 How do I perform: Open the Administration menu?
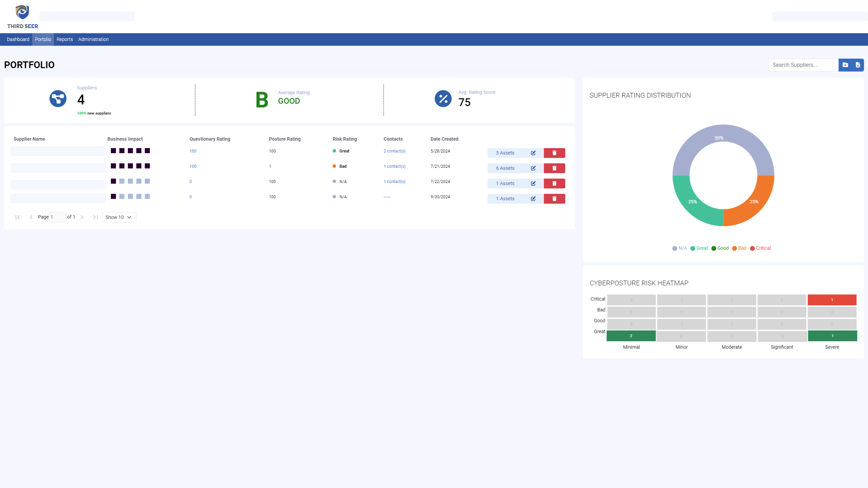click(x=94, y=39)
